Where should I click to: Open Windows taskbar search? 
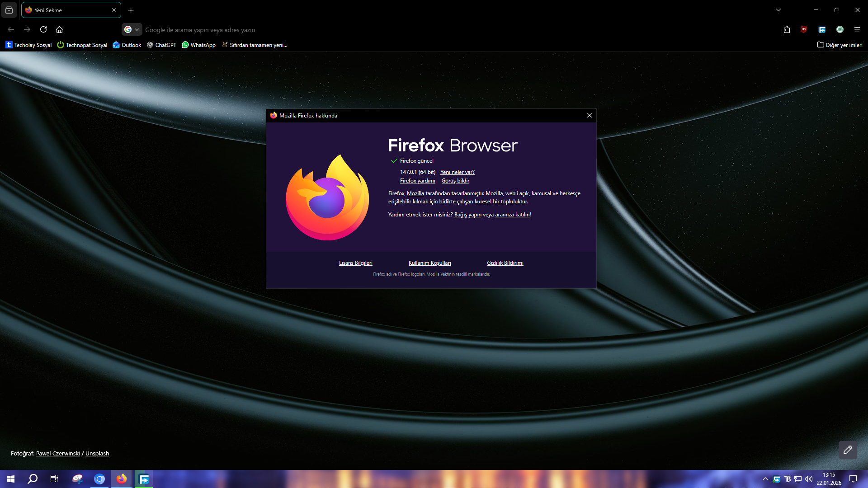[x=33, y=479]
